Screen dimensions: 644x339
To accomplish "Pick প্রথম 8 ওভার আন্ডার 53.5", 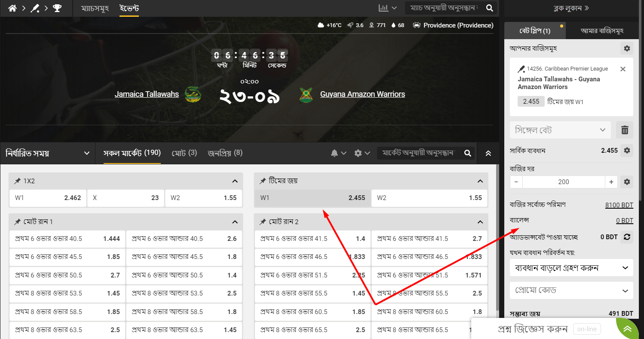I will [184, 293].
